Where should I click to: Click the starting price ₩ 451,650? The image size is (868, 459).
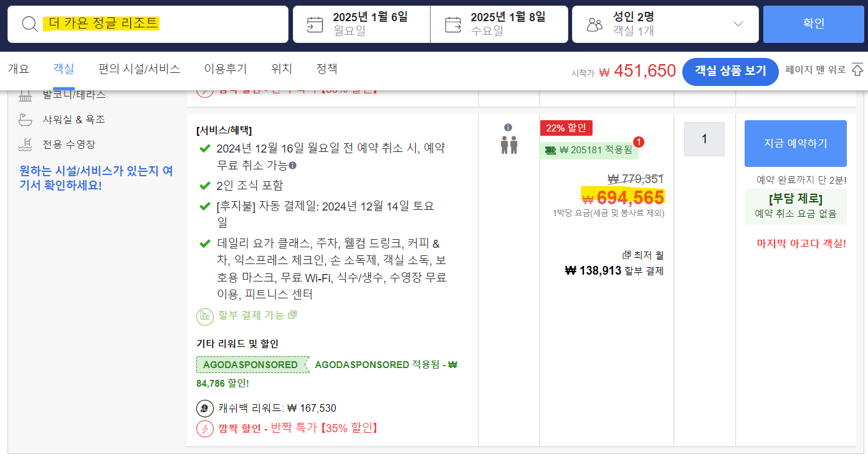(637, 71)
